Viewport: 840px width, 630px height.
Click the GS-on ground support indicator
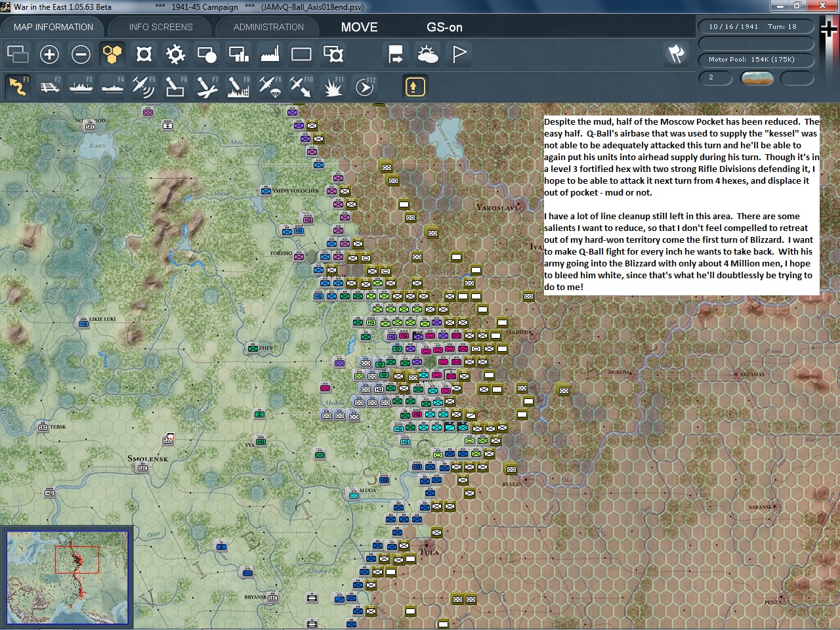(444, 27)
